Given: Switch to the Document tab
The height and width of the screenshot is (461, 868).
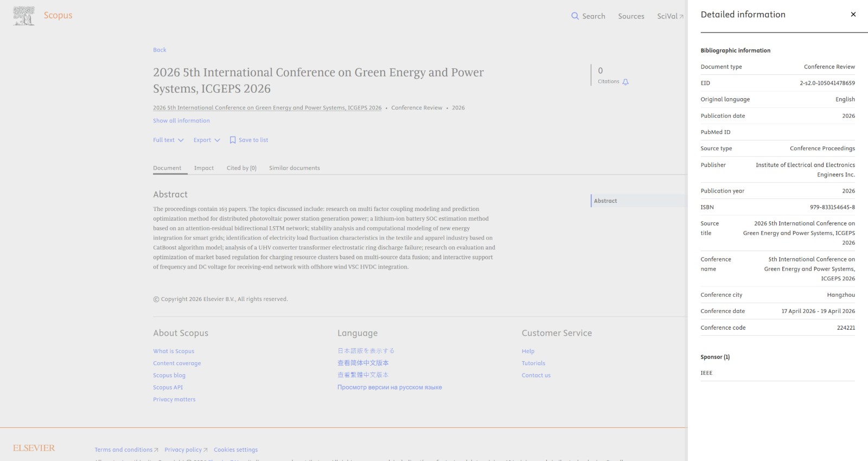Looking at the screenshot, I should [x=167, y=168].
